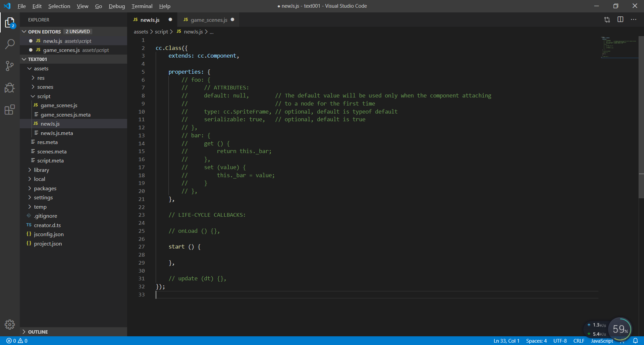Change indentation via Spaces: 4
The width and height of the screenshot is (644, 345).
point(536,341)
